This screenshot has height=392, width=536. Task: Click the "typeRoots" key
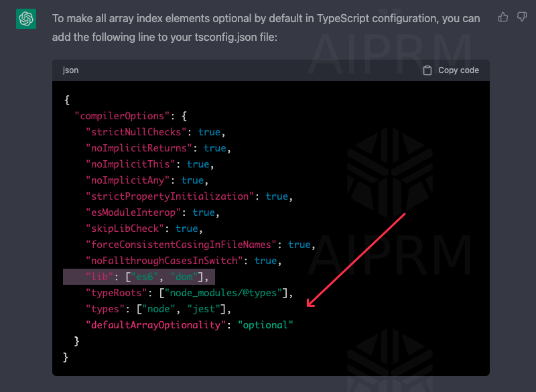click(x=117, y=293)
